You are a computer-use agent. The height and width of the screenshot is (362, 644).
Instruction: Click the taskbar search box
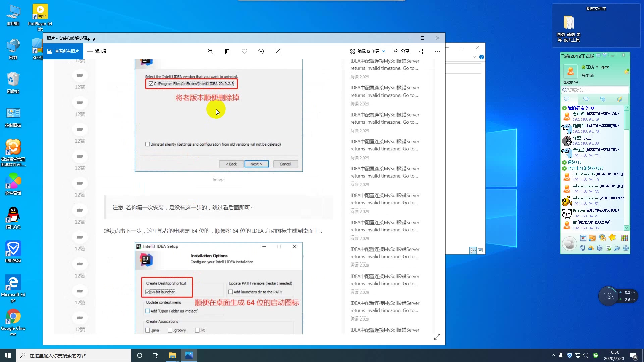74,355
